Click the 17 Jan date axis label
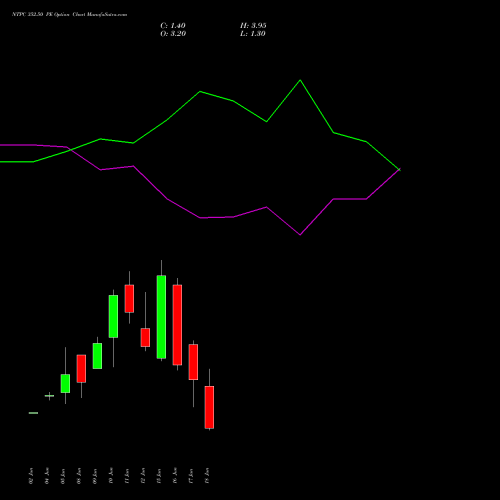The width and height of the screenshot is (500, 500). (x=191, y=476)
